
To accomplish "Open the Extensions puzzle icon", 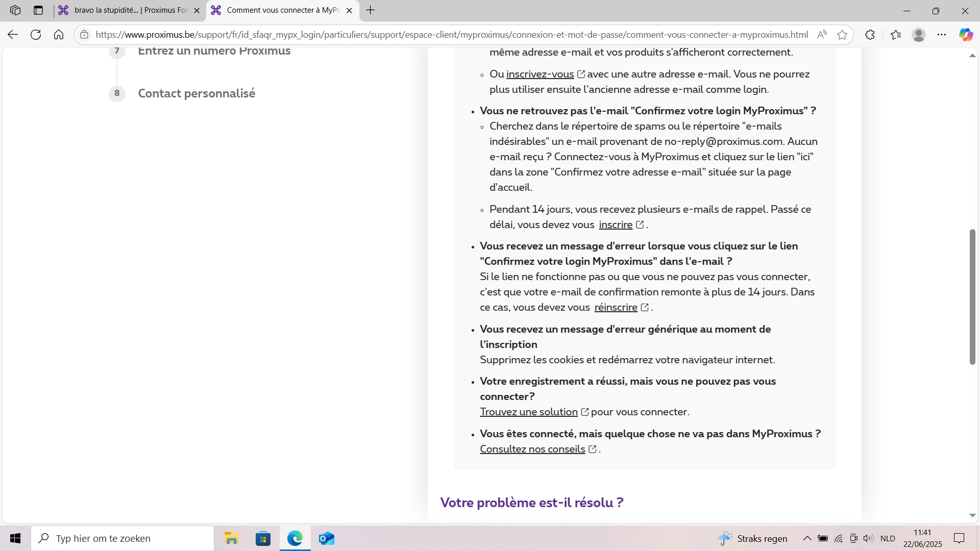I will click(x=870, y=35).
